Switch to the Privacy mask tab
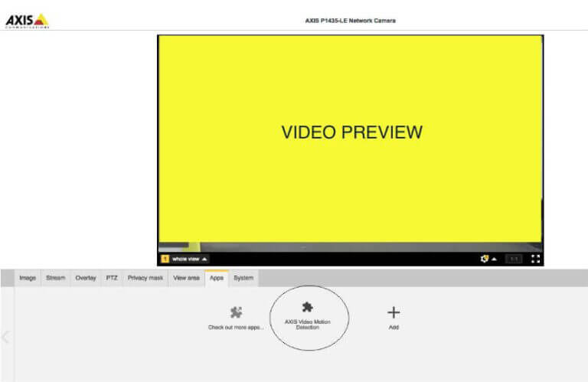 click(x=145, y=278)
